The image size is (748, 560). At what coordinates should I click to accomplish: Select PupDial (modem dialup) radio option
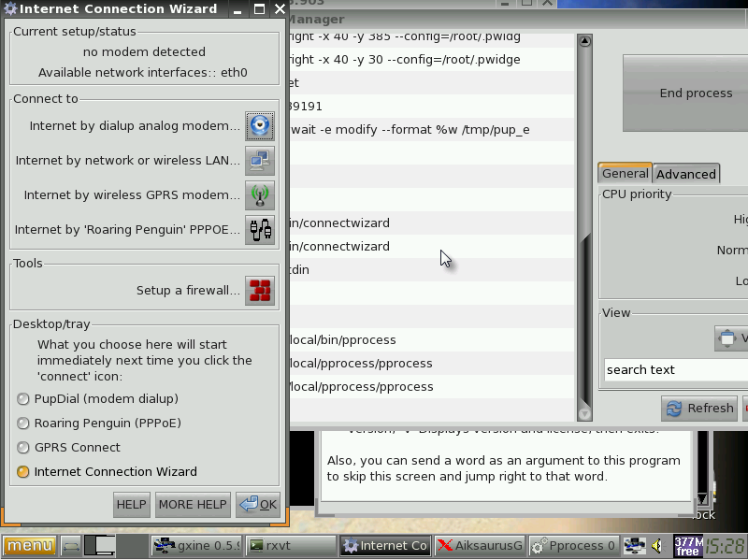point(22,399)
